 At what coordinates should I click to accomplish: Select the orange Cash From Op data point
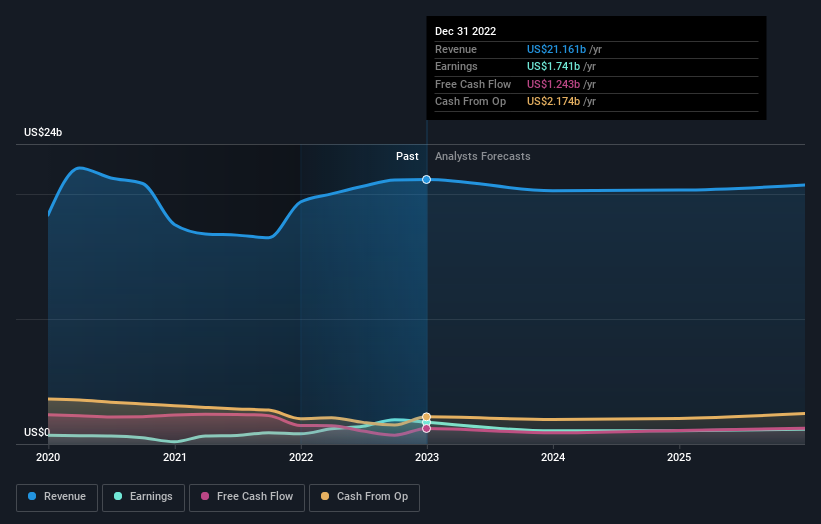click(x=427, y=417)
